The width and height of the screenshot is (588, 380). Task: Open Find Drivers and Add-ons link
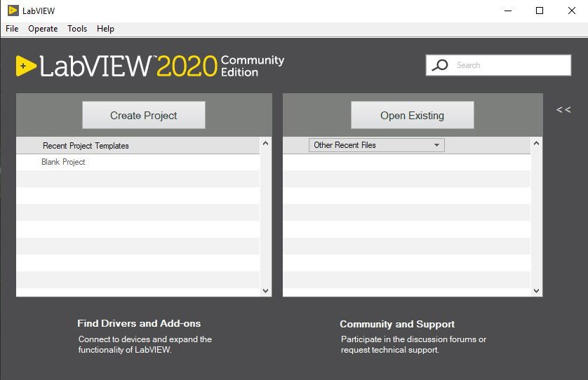139,323
